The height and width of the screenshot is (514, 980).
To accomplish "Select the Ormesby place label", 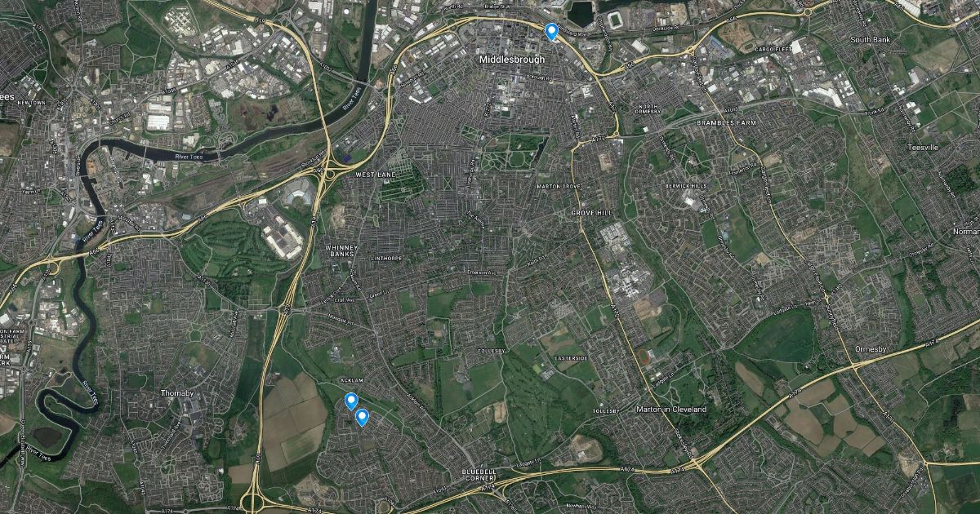I will coord(870,349).
